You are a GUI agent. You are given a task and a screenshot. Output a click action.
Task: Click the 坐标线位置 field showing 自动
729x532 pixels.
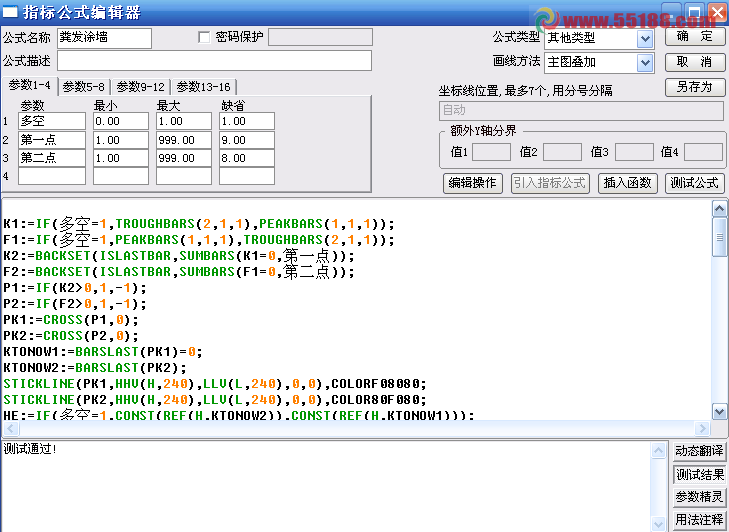[x=581, y=111]
